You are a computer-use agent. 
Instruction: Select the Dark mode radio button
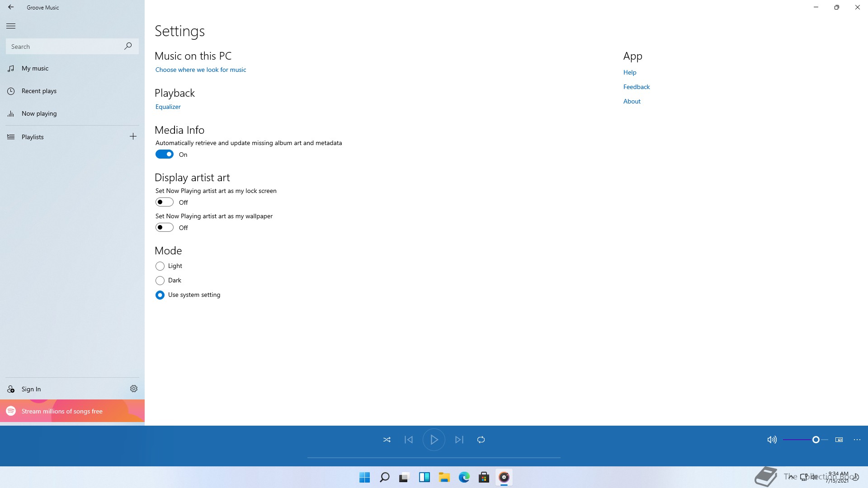click(160, 281)
